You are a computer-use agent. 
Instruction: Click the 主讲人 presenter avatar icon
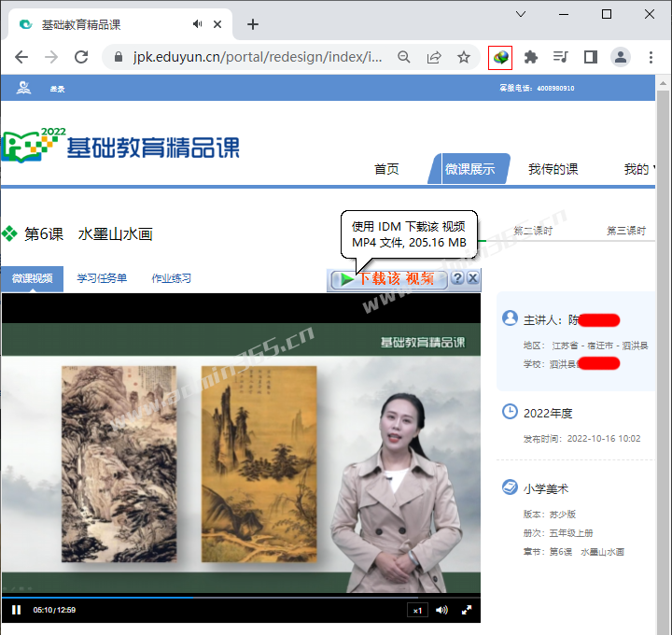(x=510, y=318)
